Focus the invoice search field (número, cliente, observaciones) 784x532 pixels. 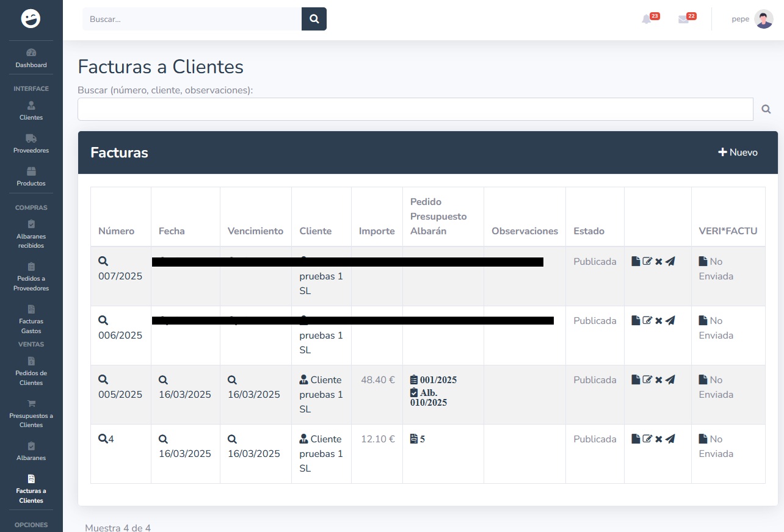pos(415,109)
